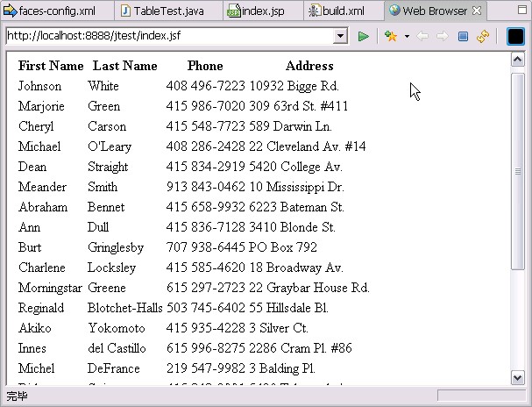
Task: Open the URL history dropdown arrow
Action: coord(340,36)
